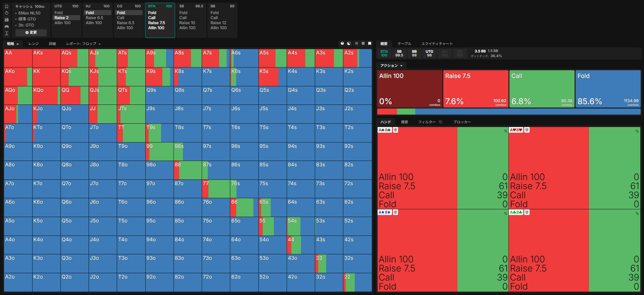Click the collapse height icon in the sidebar

6,33
